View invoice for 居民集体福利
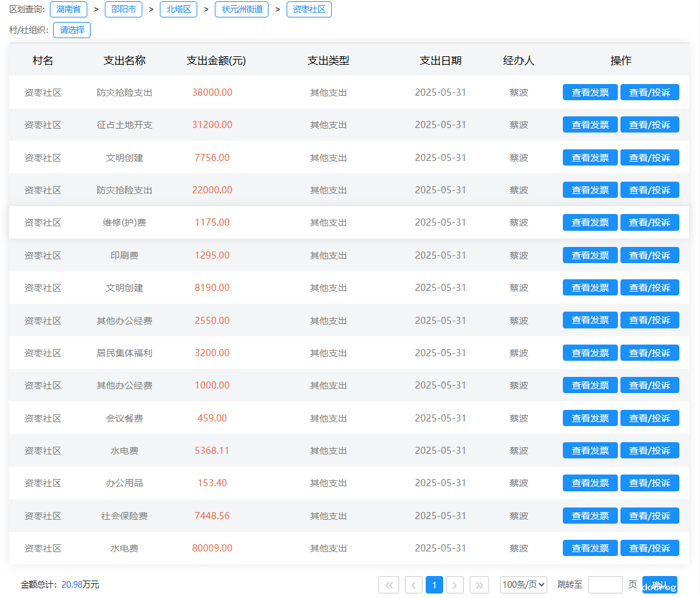This screenshot has width=700, height=598. click(x=590, y=353)
